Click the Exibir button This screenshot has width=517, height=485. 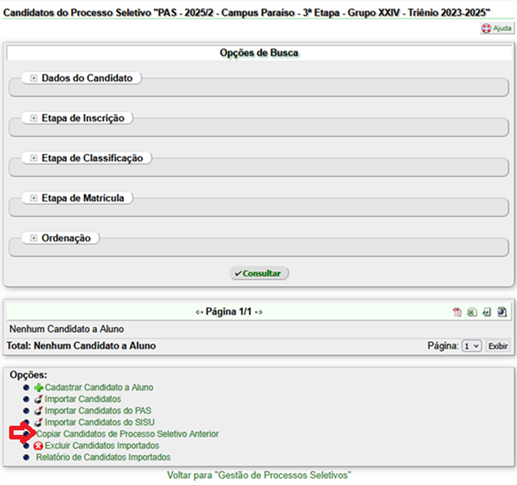498,346
